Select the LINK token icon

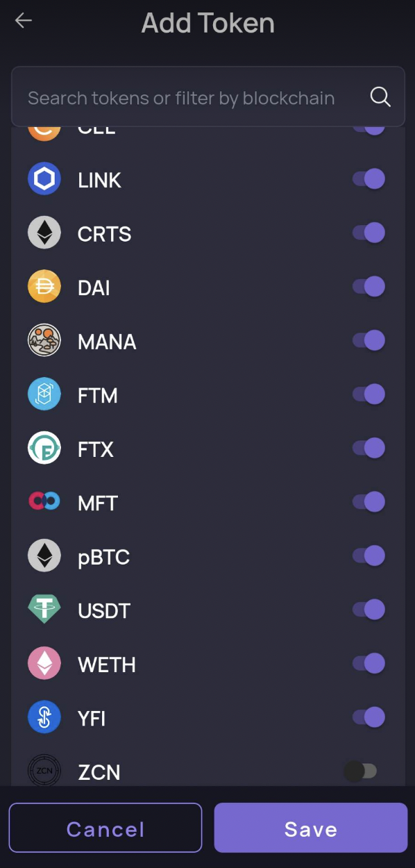tap(44, 179)
